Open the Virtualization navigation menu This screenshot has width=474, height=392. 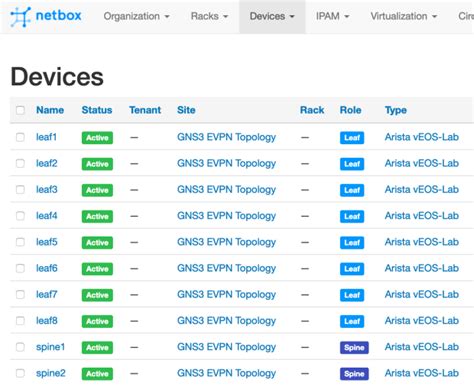click(x=404, y=16)
